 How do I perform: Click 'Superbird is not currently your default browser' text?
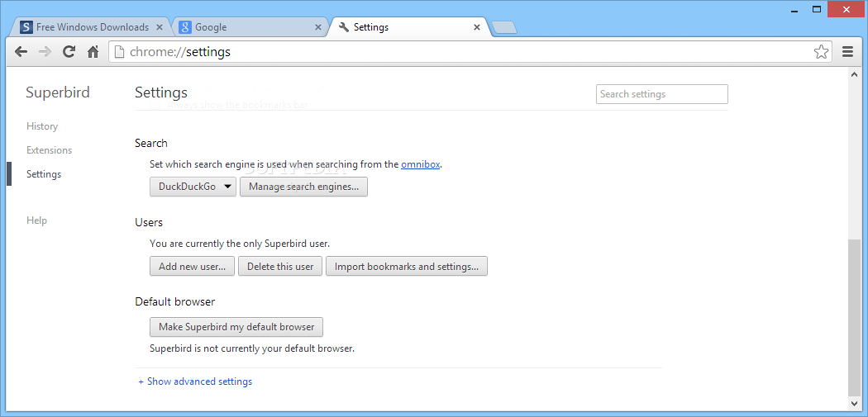click(x=252, y=348)
